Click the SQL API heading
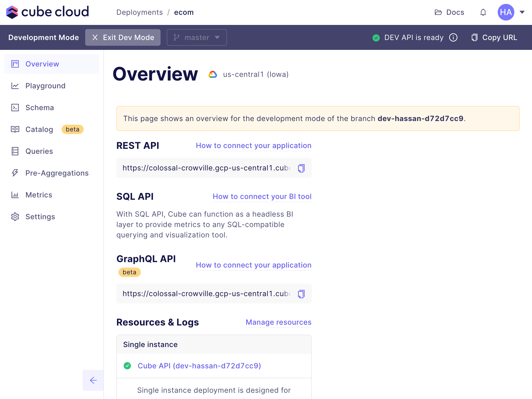The width and height of the screenshot is (532, 399). (135, 197)
